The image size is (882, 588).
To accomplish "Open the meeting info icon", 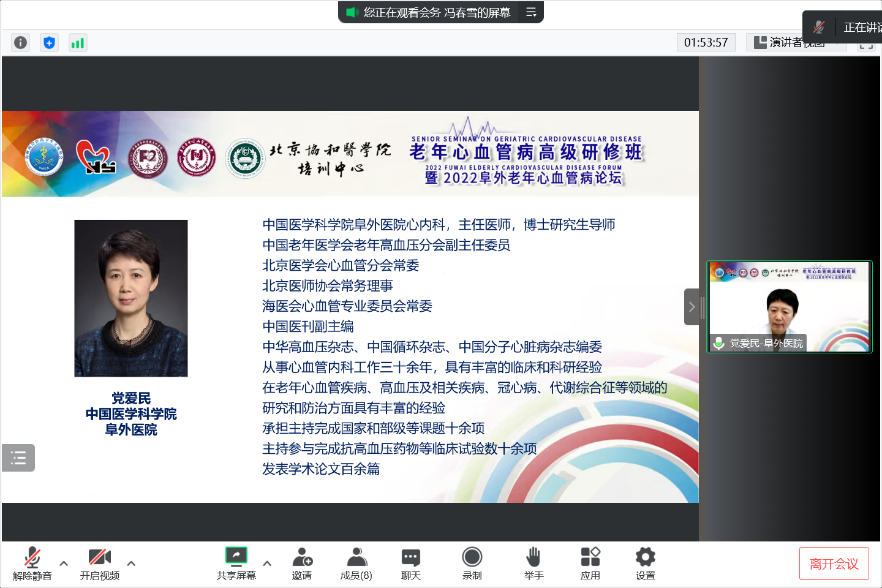I will tap(20, 42).
